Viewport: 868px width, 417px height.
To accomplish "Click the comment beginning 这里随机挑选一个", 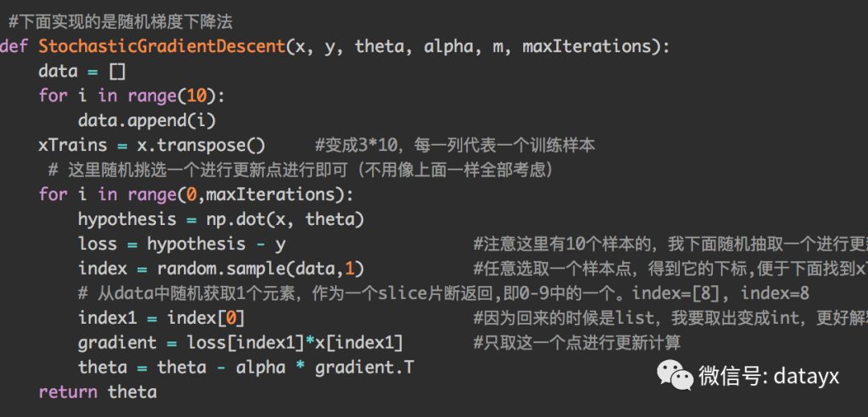I will [x=301, y=170].
